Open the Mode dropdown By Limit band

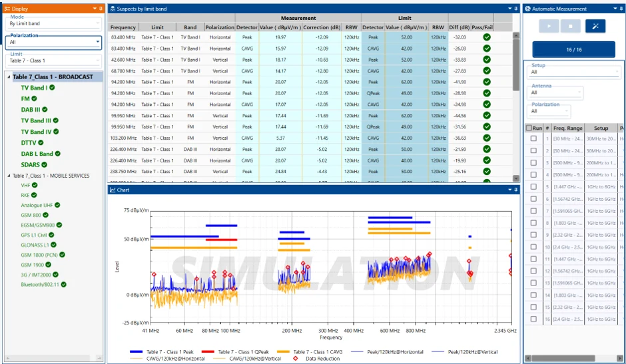[x=53, y=23]
